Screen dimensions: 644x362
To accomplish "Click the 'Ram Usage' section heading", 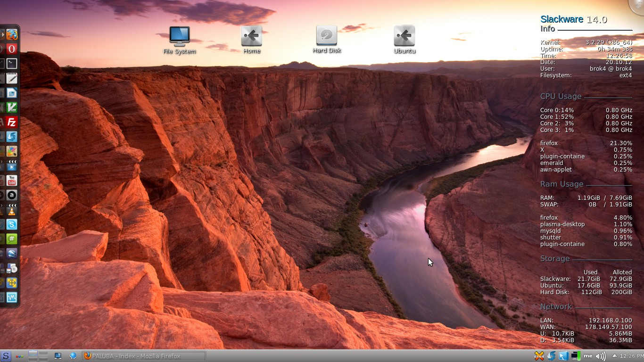I will (x=561, y=184).
